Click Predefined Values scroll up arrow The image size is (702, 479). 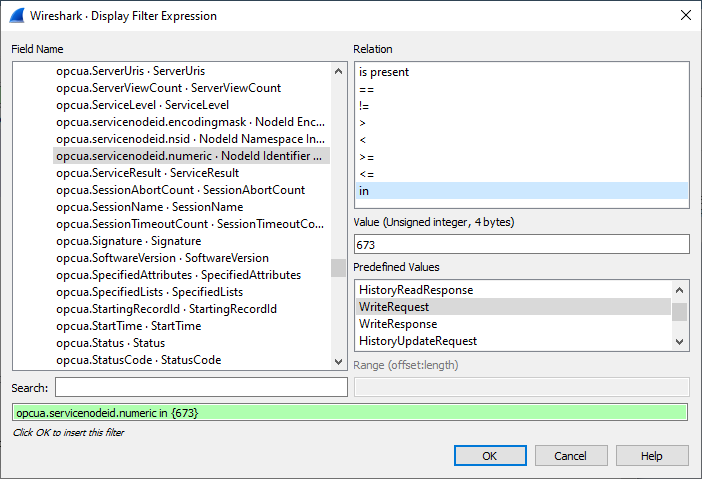point(680,290)
